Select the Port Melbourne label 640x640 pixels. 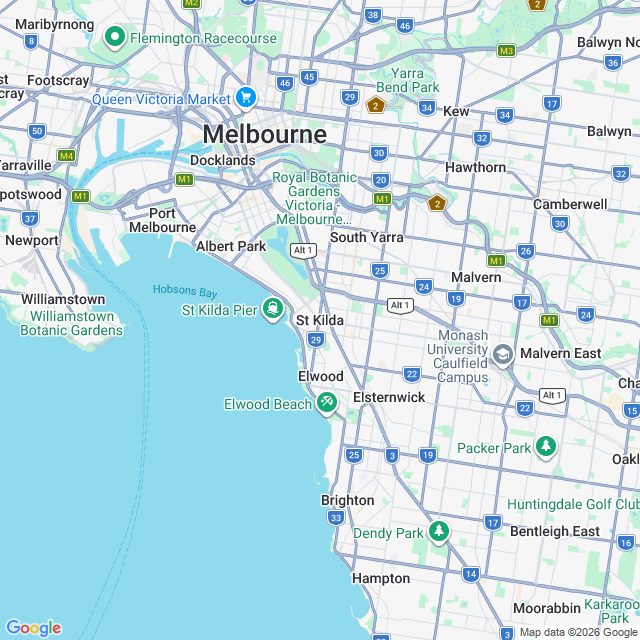point(162,220)
